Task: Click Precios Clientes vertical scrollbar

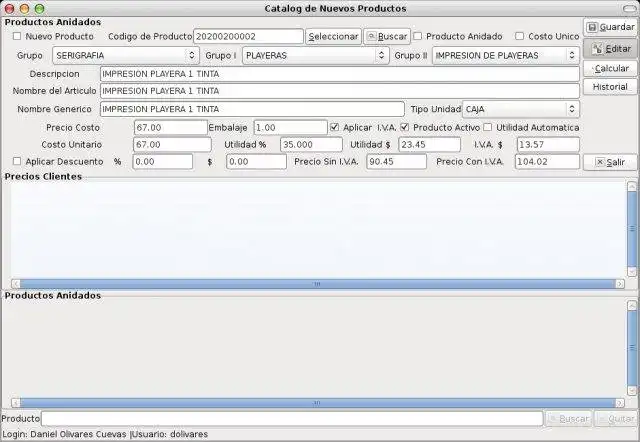Action: tap(632, 229)
